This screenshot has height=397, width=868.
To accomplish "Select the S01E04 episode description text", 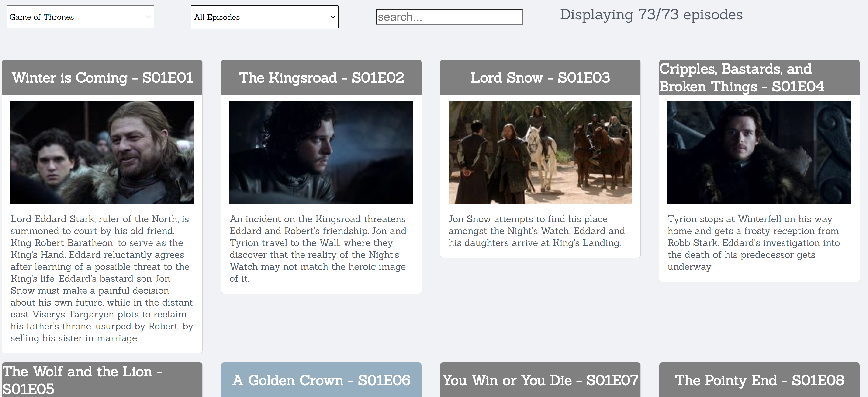I will tap(759, 243).
